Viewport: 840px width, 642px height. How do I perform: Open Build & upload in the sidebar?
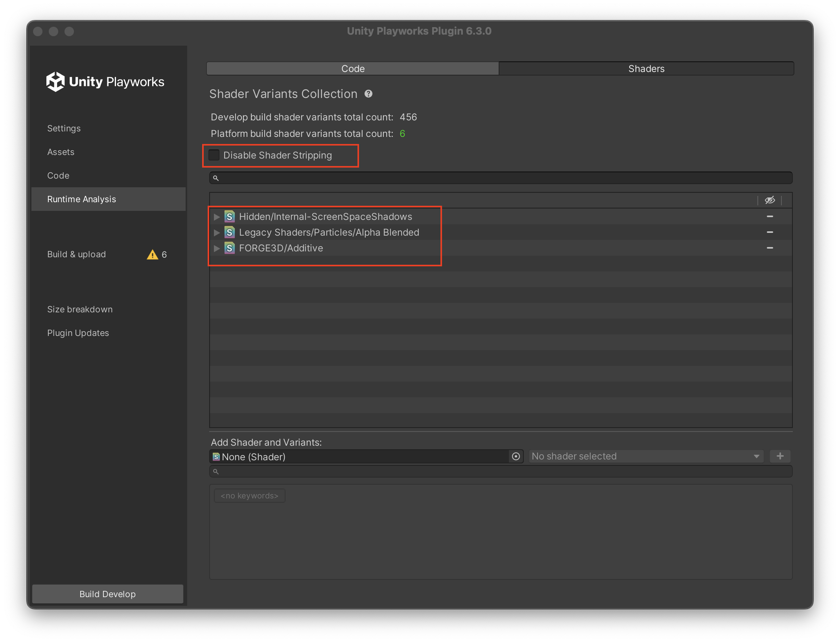[109, 254]
